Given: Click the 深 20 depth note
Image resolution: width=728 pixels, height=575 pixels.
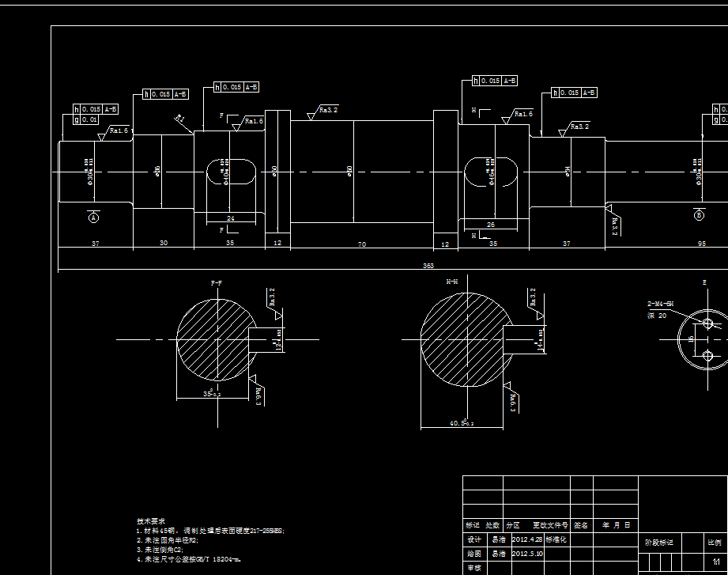Looking at the screenshot, I should click(x=657, y=316).
